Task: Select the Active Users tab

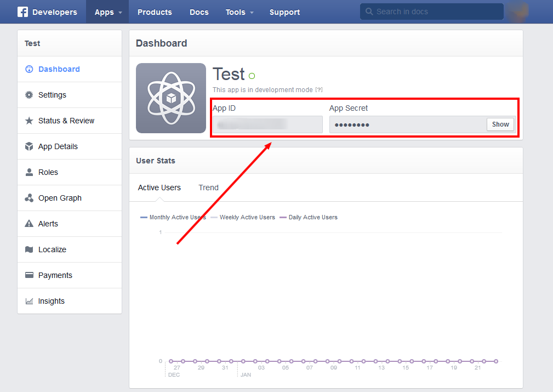Action: click(159, 188)
